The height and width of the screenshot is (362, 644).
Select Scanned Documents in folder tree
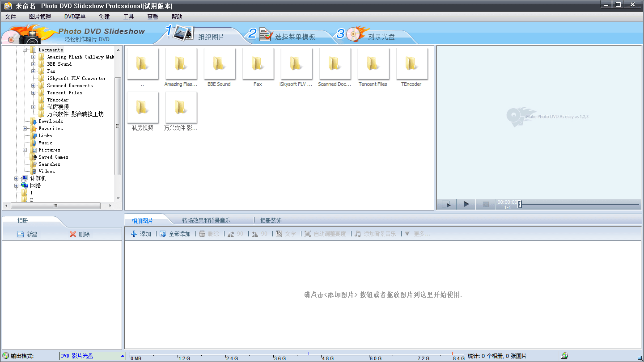point(70,85)
